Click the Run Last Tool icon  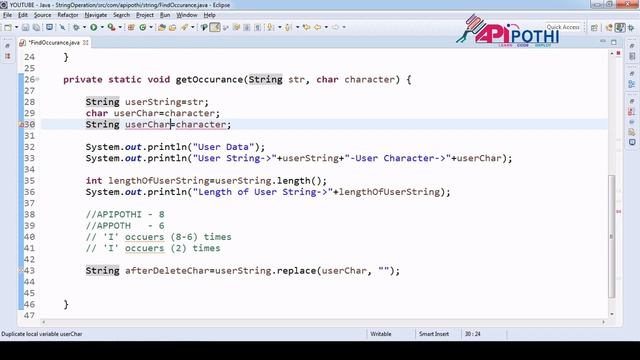pyautogui.click(x=111, y=27)
